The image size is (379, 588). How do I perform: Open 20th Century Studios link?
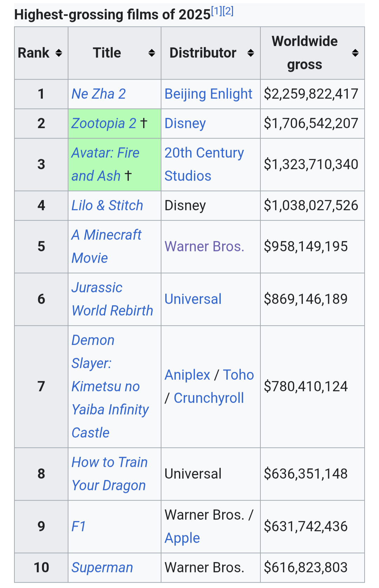(x=204, y=153)
